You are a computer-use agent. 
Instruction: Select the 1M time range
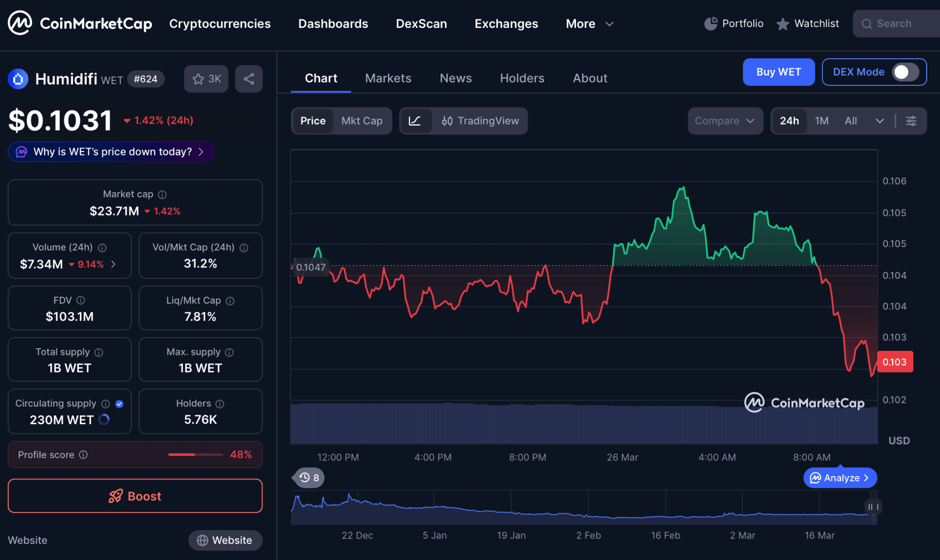coord(822,121)
